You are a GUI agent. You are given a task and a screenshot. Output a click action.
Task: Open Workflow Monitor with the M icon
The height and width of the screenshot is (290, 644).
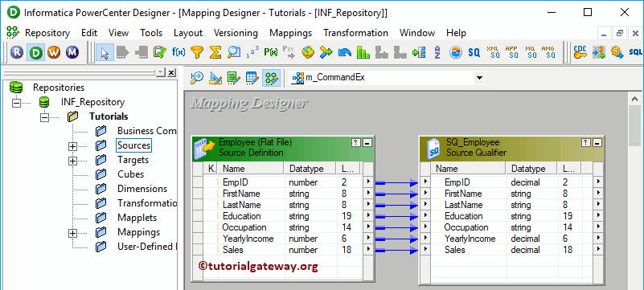tap(72, 52)
